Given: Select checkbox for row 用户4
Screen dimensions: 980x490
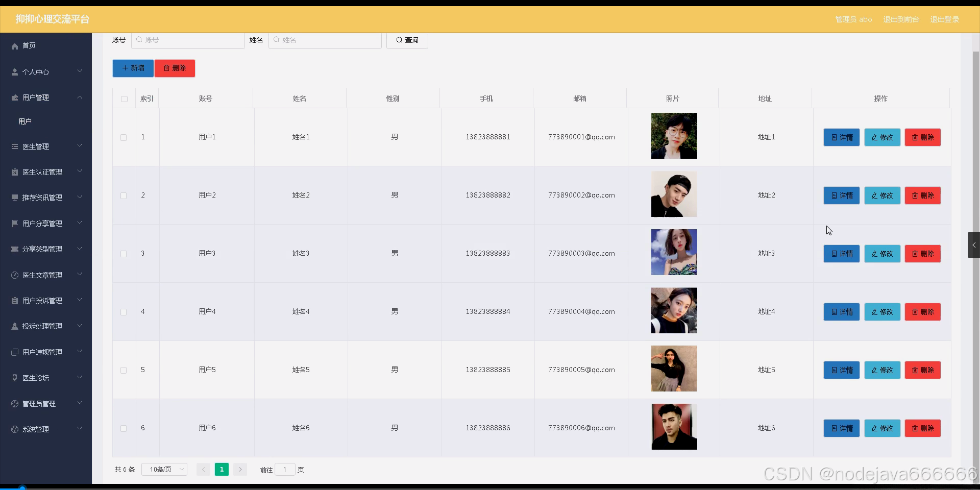Looking at the screenshot, I should pyautogui.click(x=124, y=312).
